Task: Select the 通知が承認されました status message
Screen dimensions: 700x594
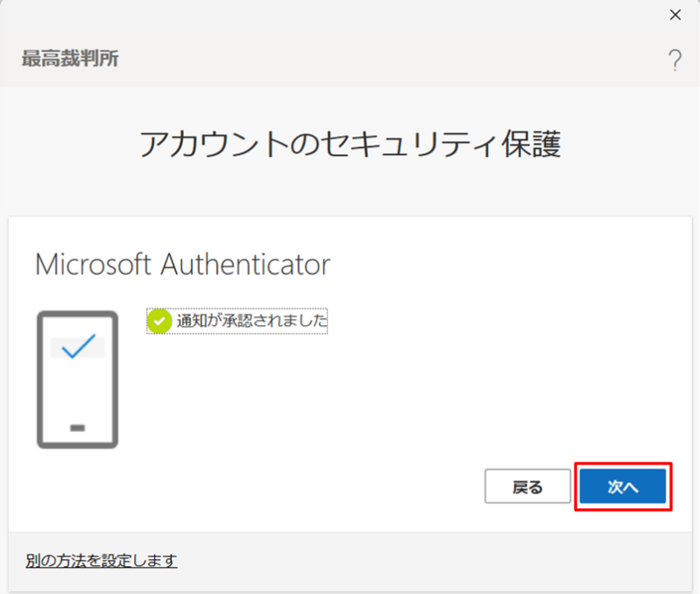Action: point(252,321)
